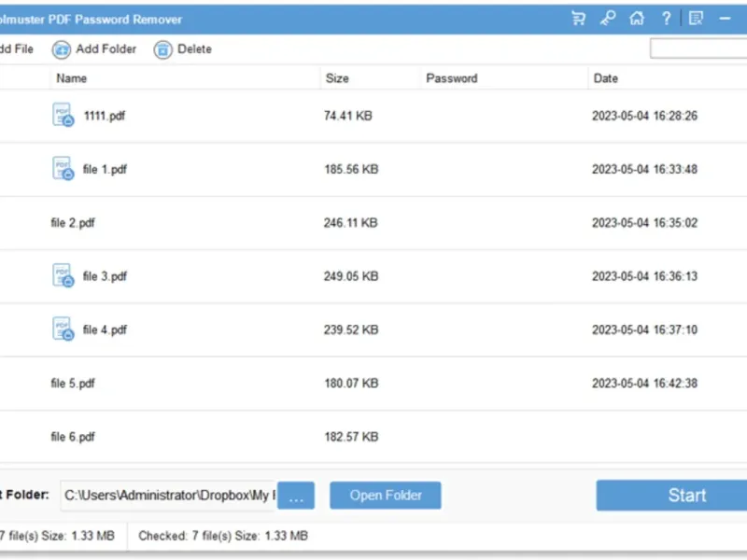The image size is (747, 560).
Task: Sort by Date column header
Action: [x=605, y=78]
